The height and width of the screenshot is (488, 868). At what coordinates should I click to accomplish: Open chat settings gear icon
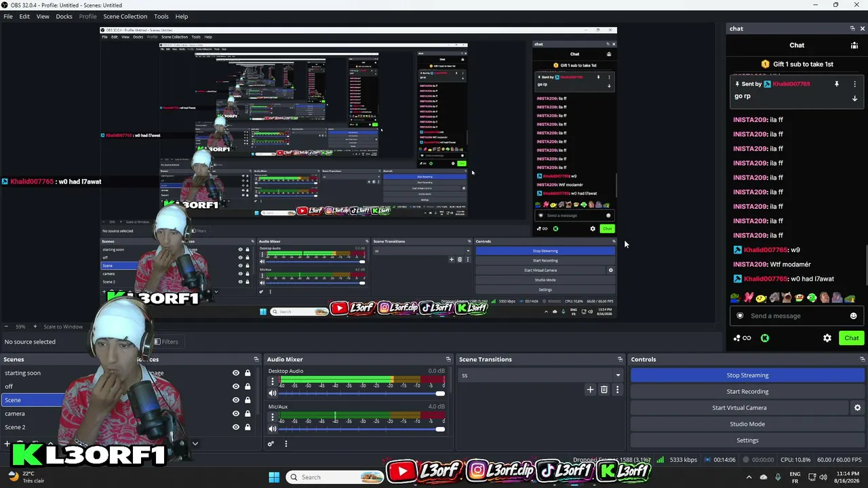[x=827, y=338]
